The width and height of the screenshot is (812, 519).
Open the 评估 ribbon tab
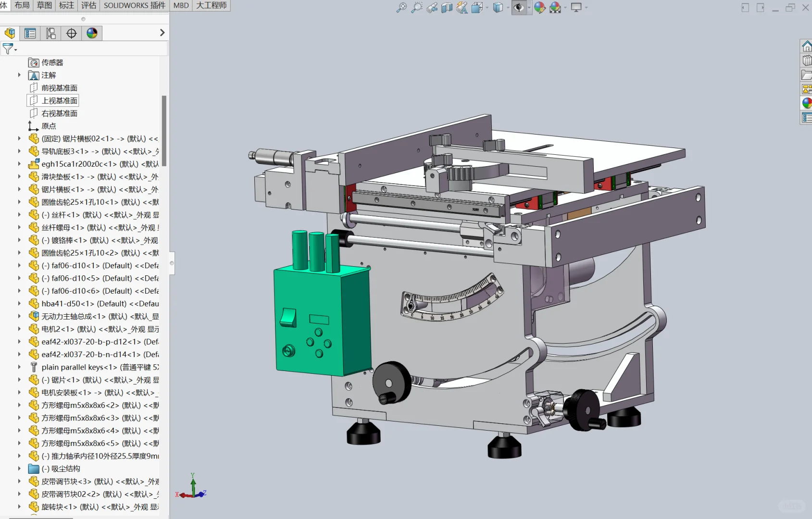pyautogui.click(x=88, y=5)
